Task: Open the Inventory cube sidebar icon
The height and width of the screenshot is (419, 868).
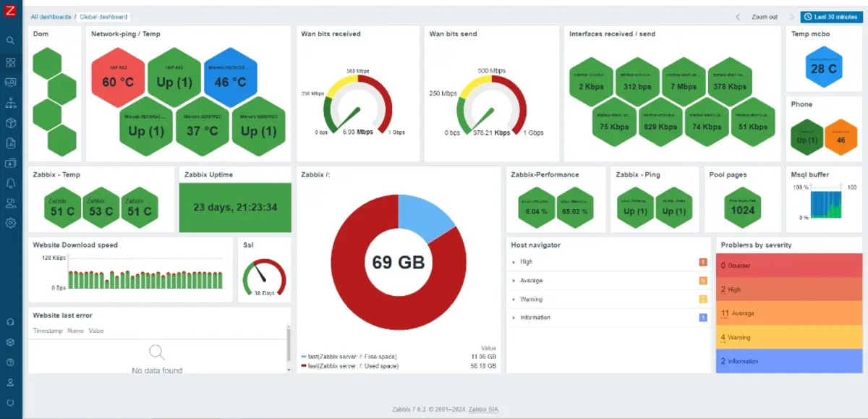Action: 11,123
